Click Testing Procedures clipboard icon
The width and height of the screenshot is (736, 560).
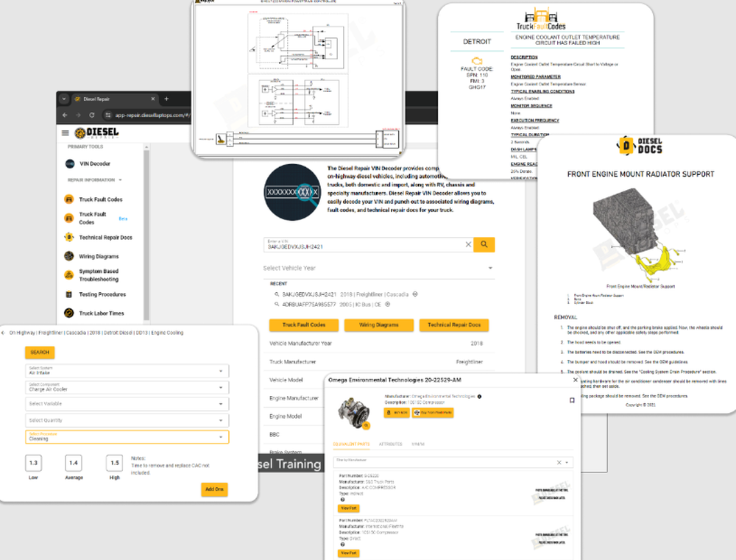click(68, 294)
